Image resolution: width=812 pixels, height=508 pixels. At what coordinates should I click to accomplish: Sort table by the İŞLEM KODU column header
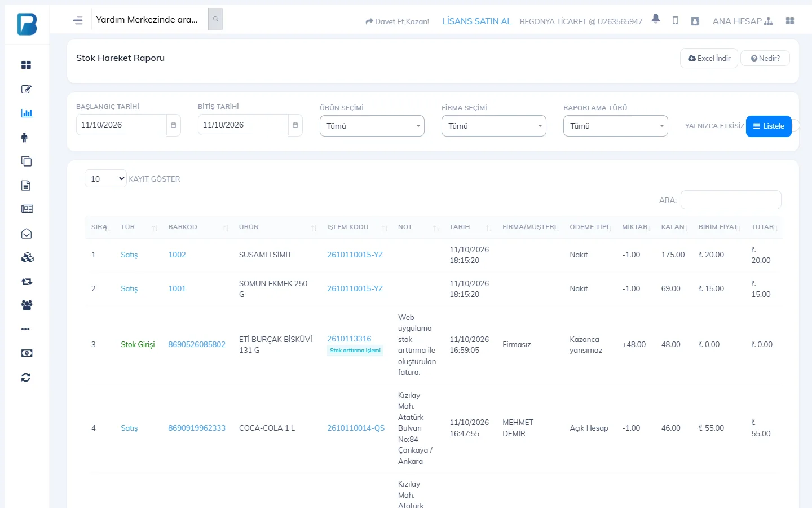[x=357, y=227]
